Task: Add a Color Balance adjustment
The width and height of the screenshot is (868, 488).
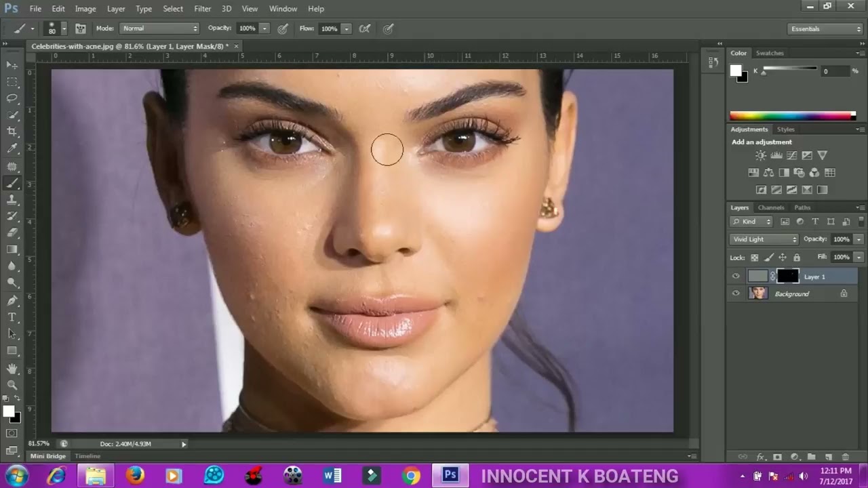Action: (x=768, y=173)
